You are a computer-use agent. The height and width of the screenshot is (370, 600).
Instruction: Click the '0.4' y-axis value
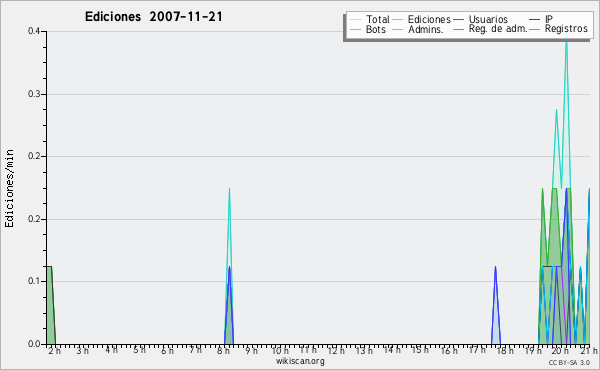point(34,31)
